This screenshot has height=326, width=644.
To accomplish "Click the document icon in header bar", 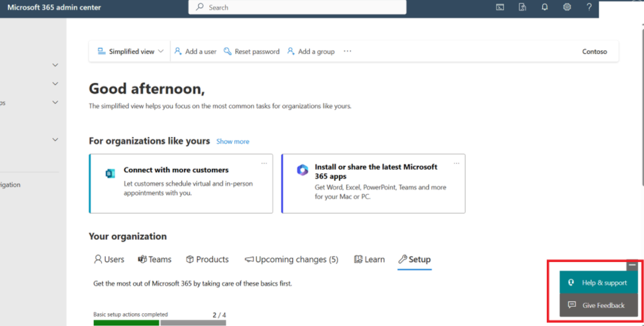I will click(x=522, y=7).
